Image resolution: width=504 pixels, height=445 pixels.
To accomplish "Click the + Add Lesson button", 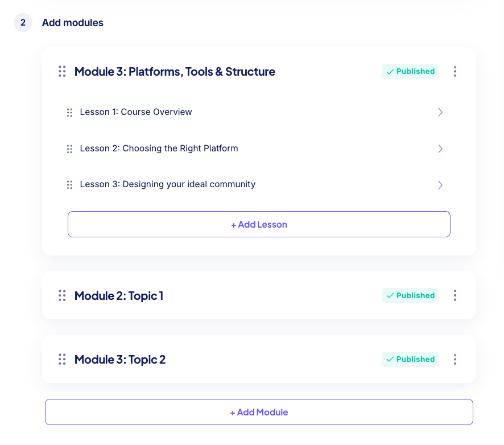I will 259,224.
